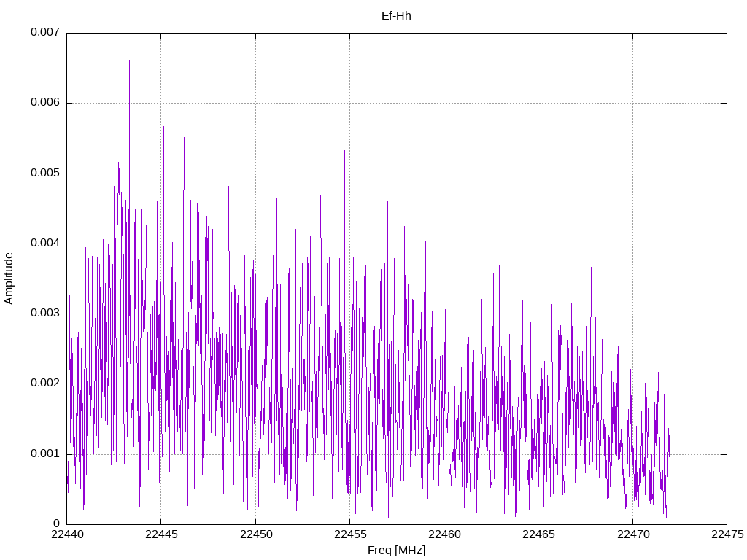This screenshot has height=560, width=747.
Task: Click the 22465 x-axis tick label
Action: (539, 534)
